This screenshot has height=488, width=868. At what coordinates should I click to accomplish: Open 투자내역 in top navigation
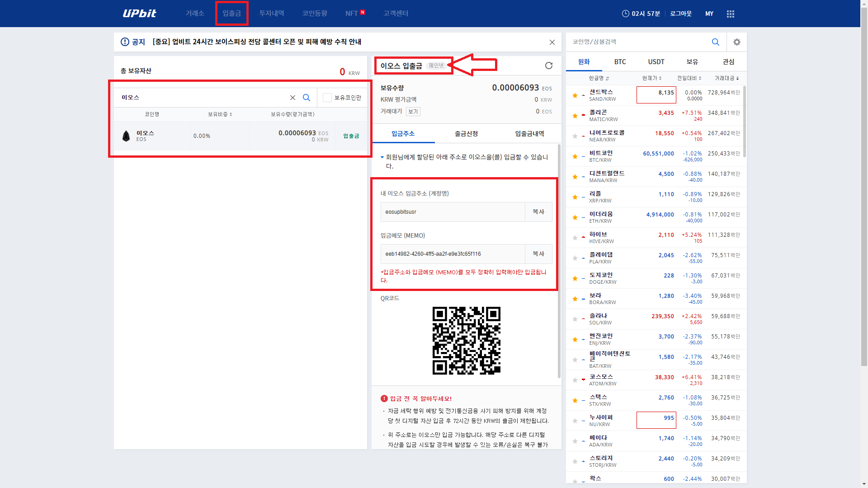(271, 14)
